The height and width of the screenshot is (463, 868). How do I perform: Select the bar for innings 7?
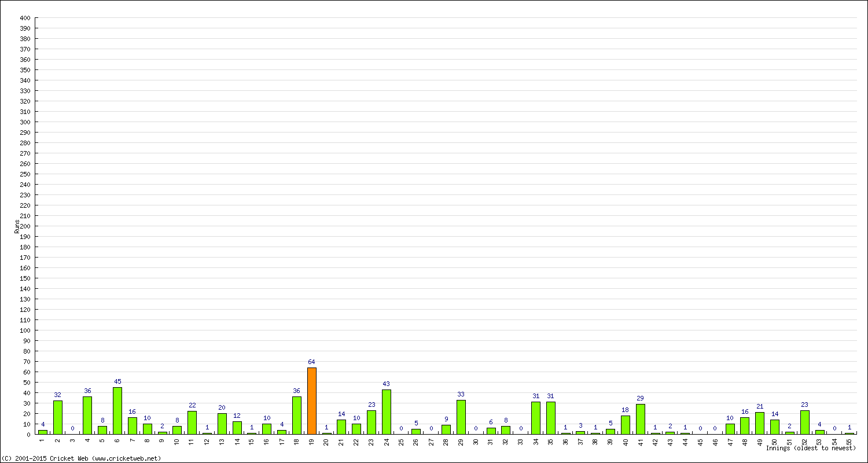[133, 425]
